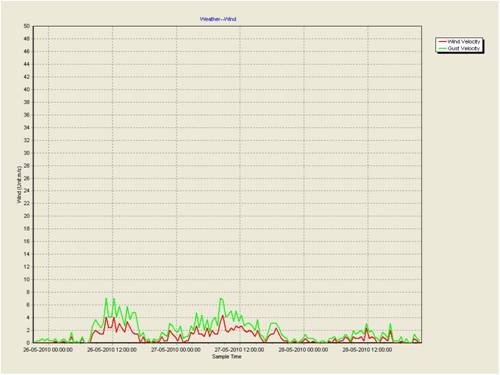The height and width of the screenshot is (375, 500).
Task: Click the 40 value on Y axis
Action: [27, 89]
